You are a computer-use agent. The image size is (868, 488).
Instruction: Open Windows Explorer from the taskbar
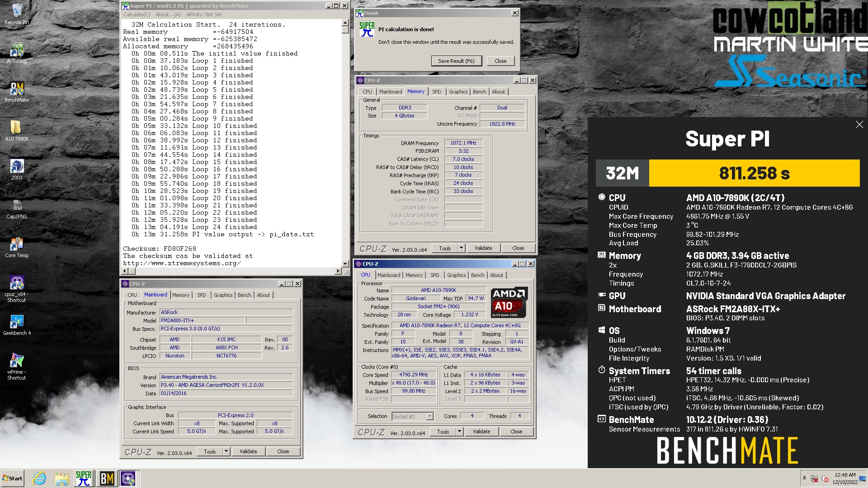coord(62,479)
